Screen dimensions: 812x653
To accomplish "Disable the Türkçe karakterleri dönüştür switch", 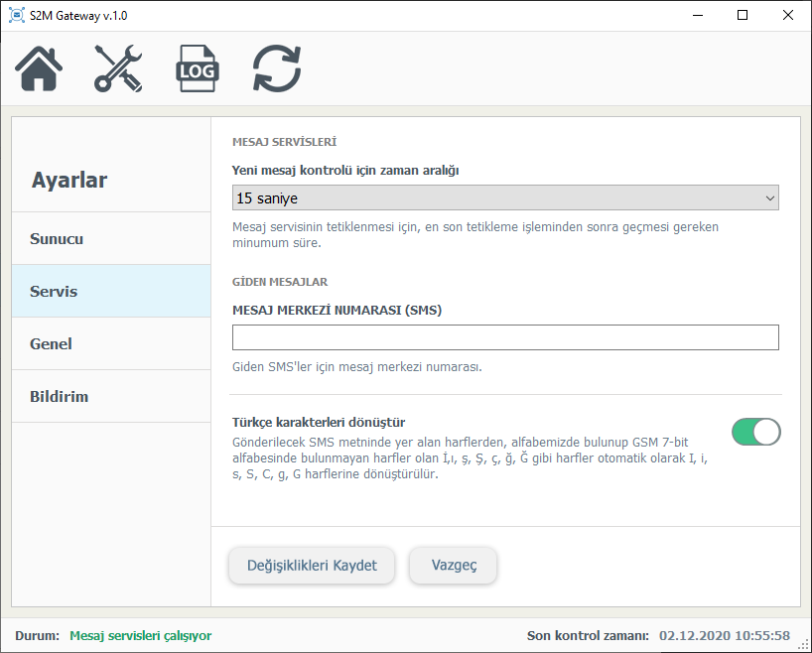I will tap(755, 432).
